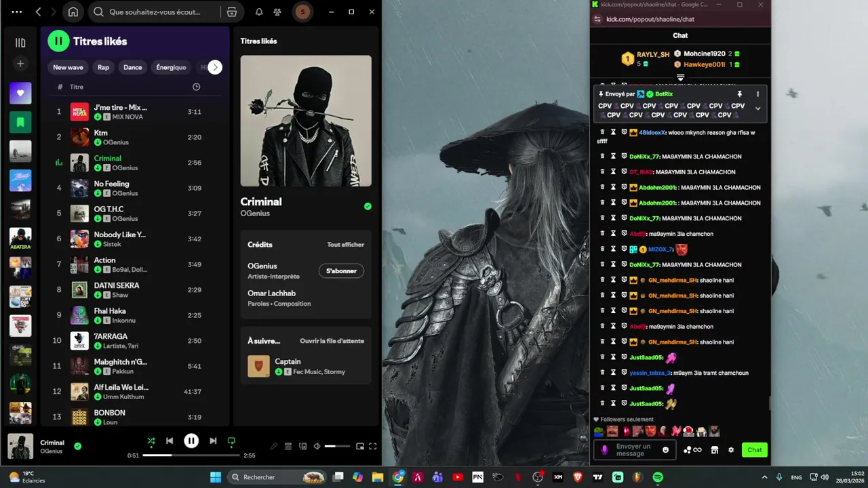Screen dimensions: 868x488
Task: Open the channel points icon in Kick chat
Action: pos(692,450)
